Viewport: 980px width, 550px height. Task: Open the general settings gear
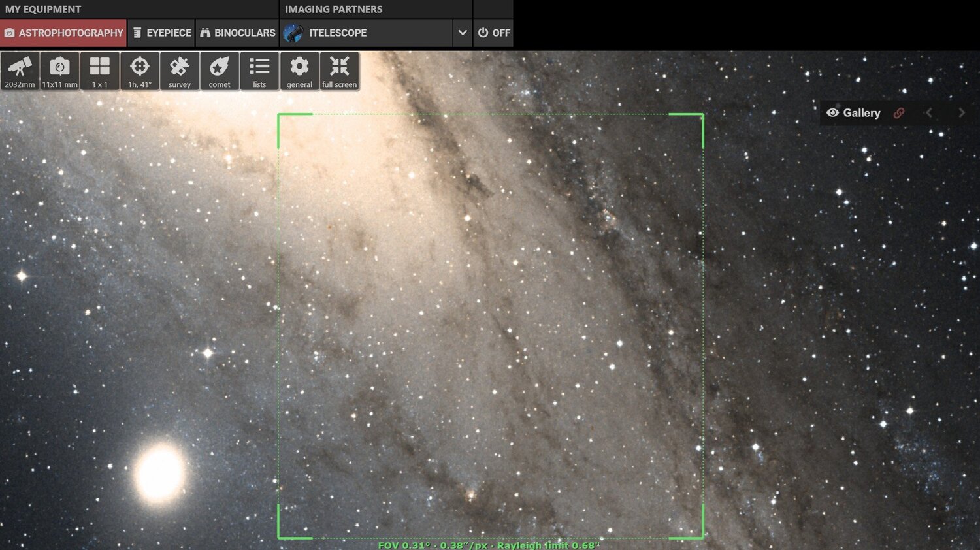299,71
